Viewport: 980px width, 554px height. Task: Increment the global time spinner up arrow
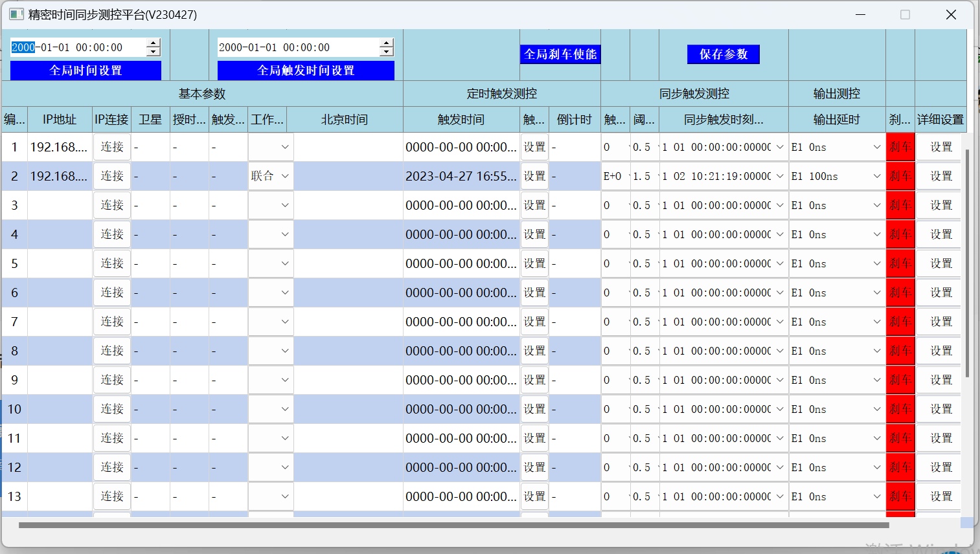[154, 43]
